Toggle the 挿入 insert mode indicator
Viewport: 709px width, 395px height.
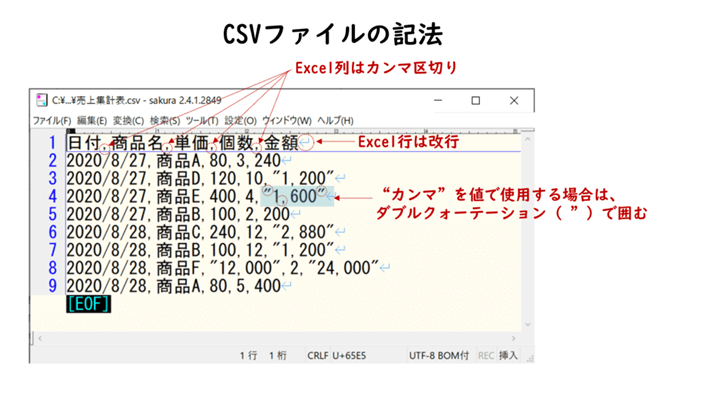click(508, 356)
